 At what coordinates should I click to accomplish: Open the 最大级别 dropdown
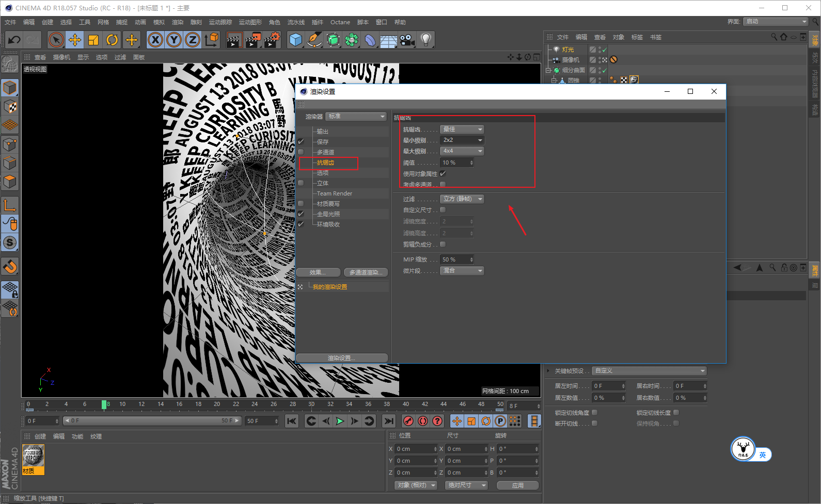[462, 151]
